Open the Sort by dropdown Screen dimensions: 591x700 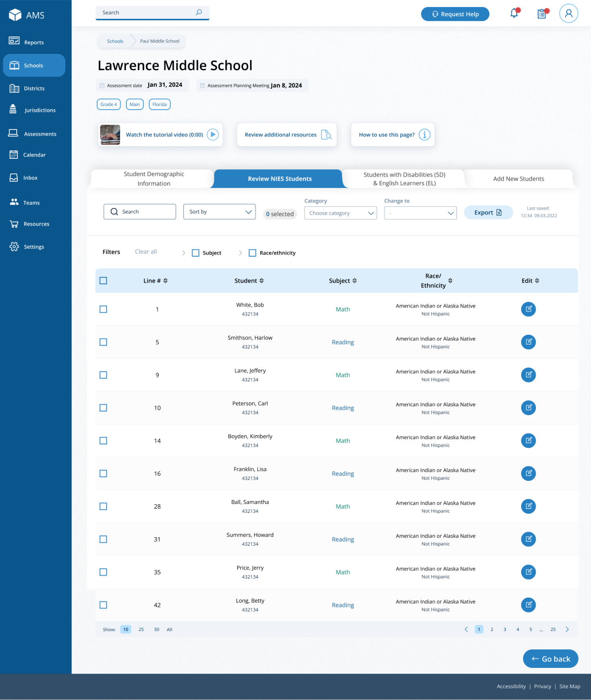point(219,212)
